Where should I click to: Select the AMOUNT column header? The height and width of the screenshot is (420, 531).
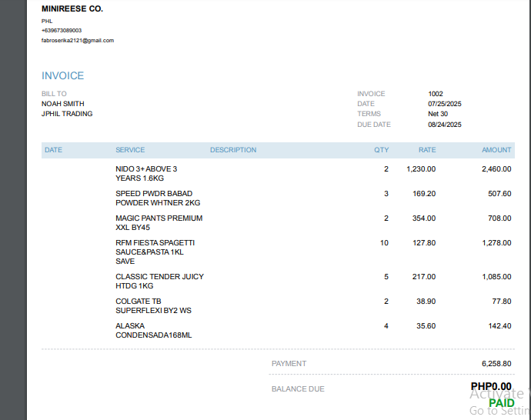coord(496,150)
